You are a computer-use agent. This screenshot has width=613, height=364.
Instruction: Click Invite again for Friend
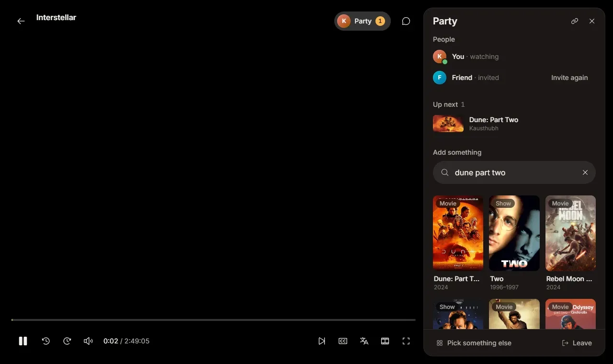(x=569, y=78)
